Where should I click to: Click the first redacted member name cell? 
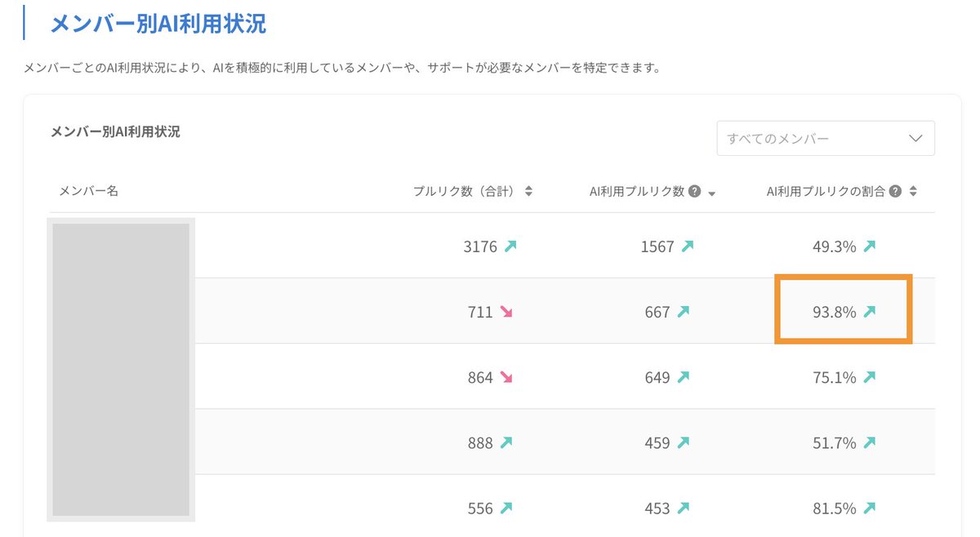(121, 246)
